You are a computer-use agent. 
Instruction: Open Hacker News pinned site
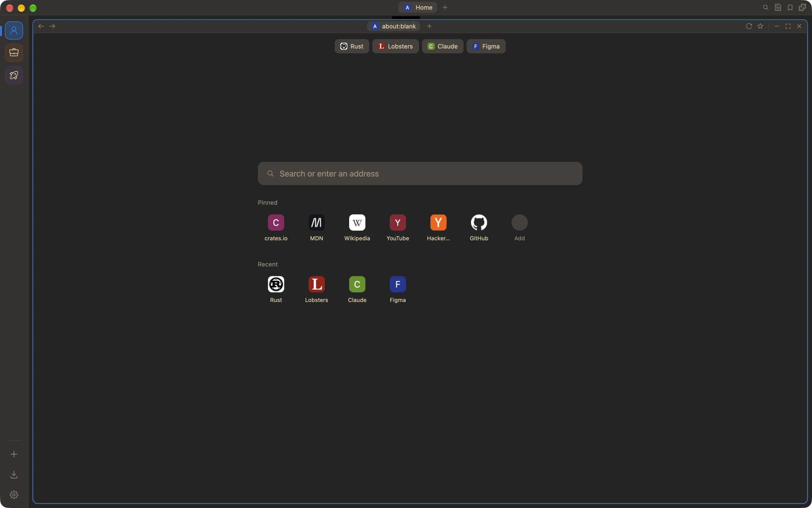tap(438, 228)
